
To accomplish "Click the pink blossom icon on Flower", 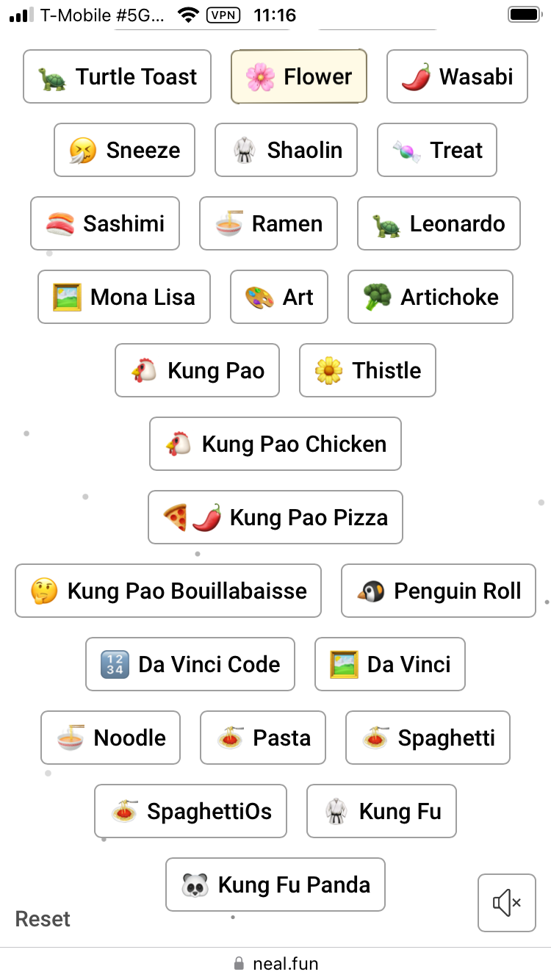I will 260,76.
